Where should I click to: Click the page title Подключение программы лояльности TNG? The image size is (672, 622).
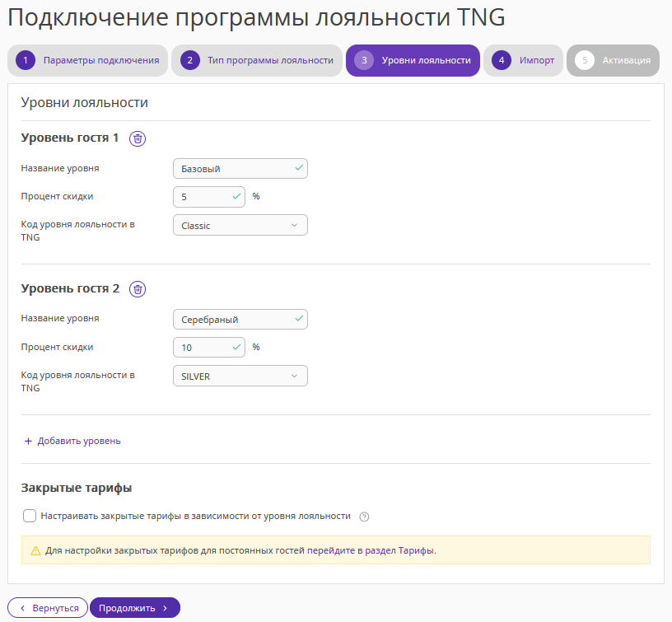pyautogui.click(x=256, y=18)
